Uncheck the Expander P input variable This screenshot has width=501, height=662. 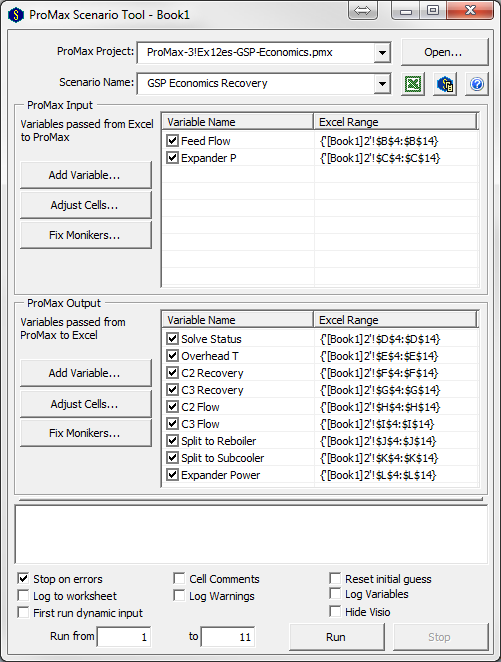pyautogui.click(x=172, y=158)
